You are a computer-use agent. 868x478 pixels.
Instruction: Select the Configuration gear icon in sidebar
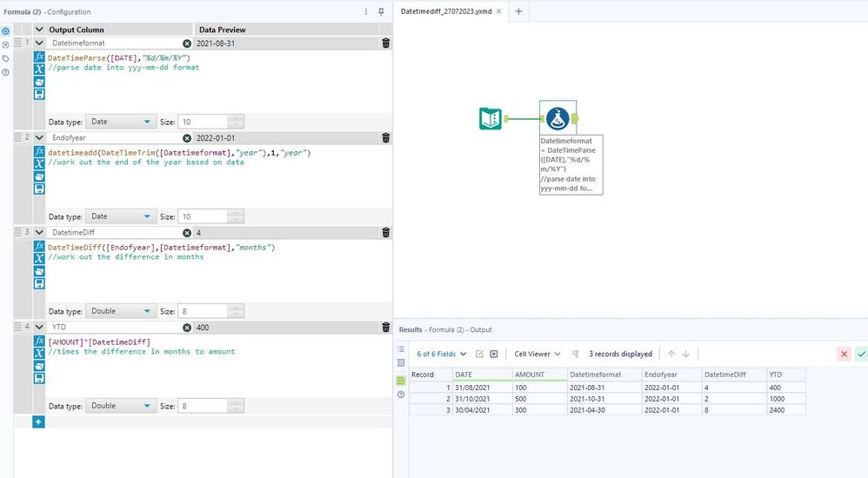[5, 31]
